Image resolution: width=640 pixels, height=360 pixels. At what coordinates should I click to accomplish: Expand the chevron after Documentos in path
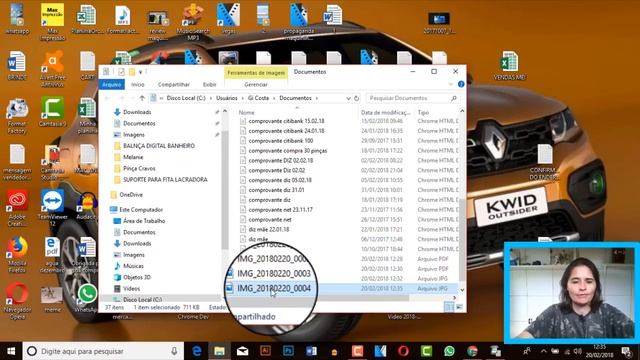coord(317,98)
